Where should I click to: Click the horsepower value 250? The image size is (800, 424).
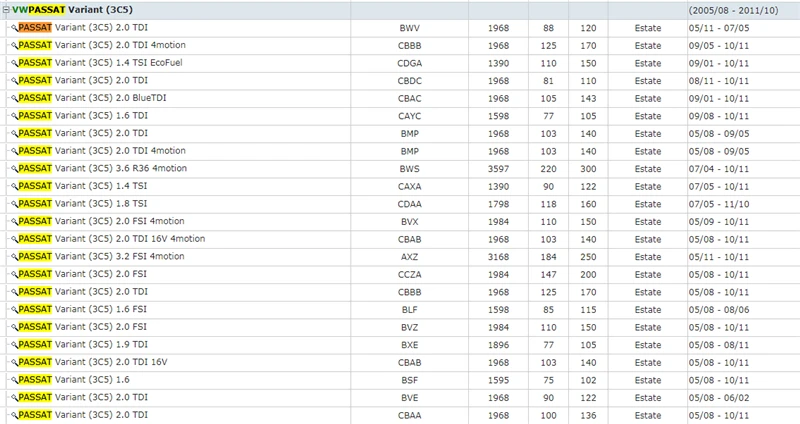[588, 257]
